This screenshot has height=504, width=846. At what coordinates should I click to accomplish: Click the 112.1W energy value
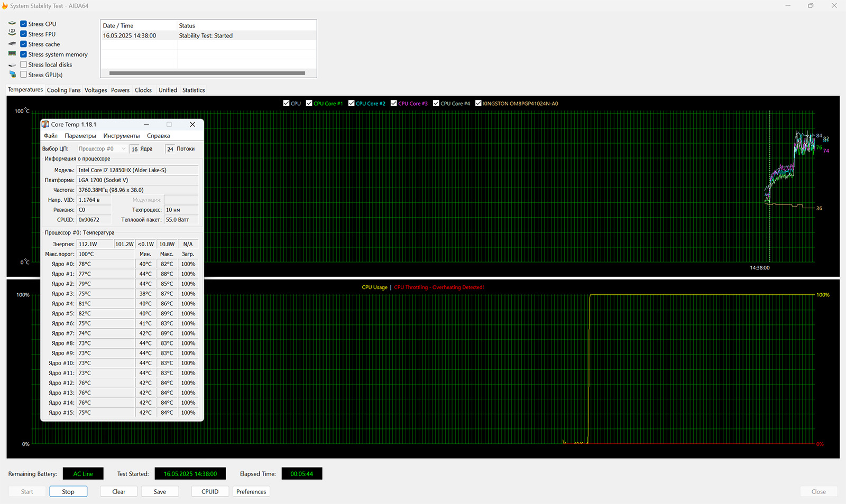(x=95, y=244)
